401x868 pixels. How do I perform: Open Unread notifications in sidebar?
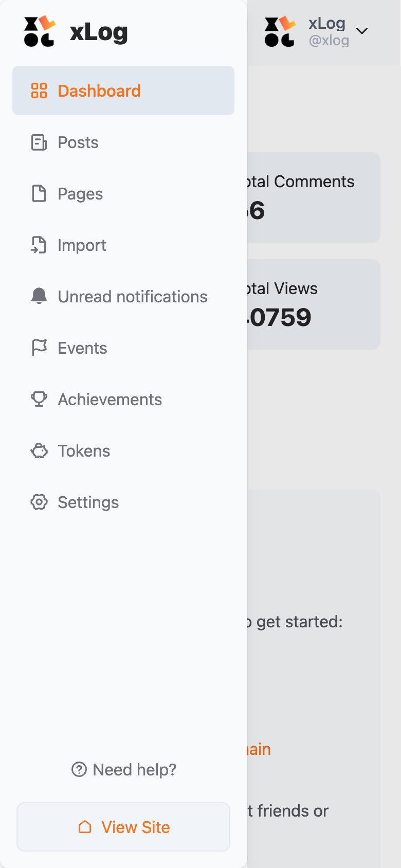[x=123, y=296]
